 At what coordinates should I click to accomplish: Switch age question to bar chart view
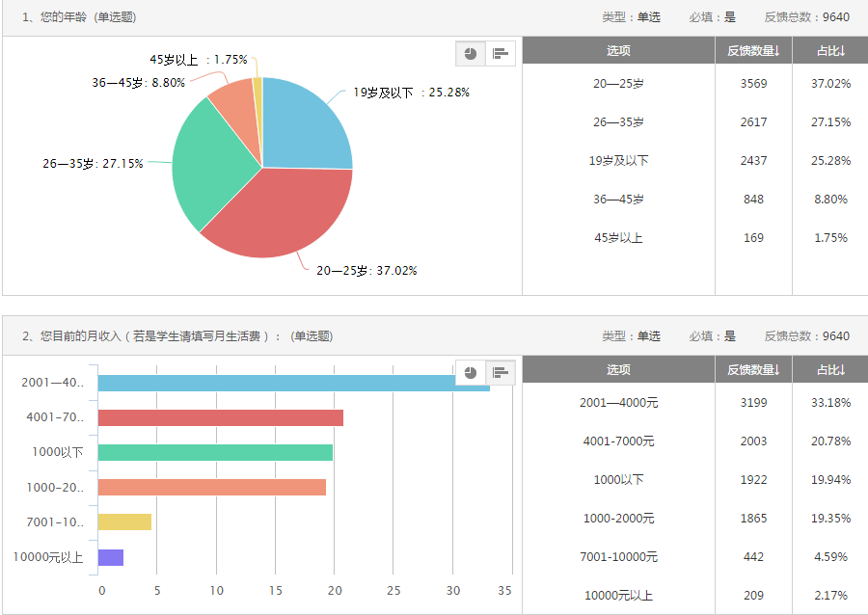tap(500, 54)
